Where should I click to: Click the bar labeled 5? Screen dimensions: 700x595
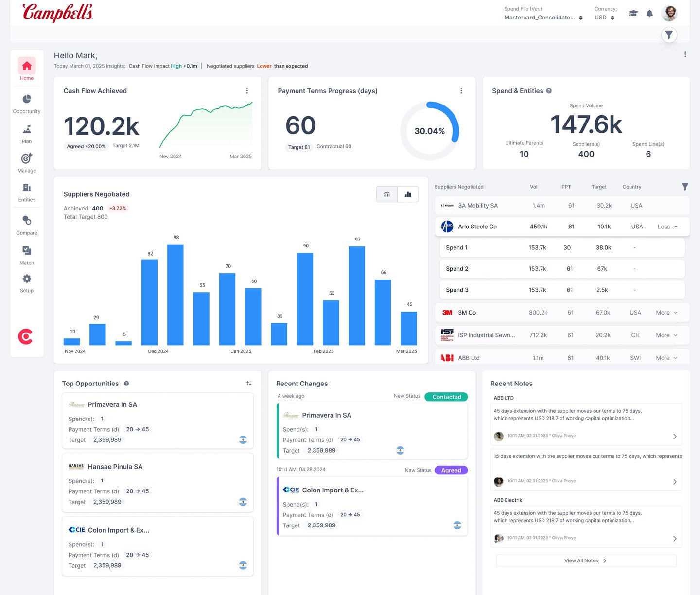[x=123, y=343]
